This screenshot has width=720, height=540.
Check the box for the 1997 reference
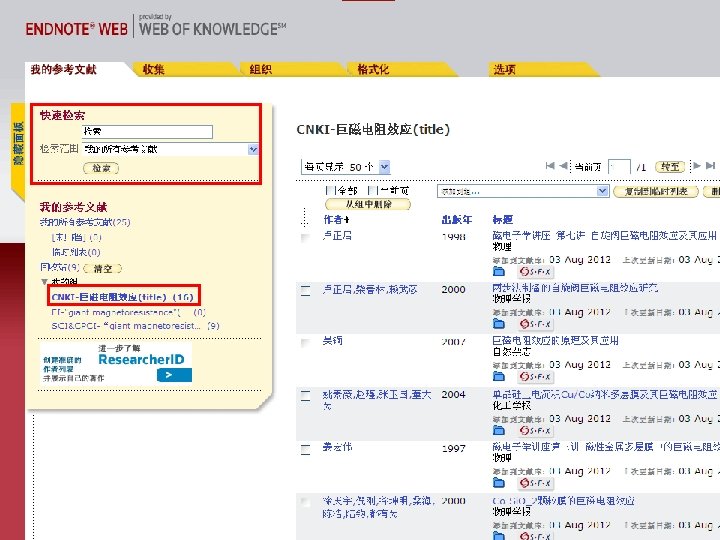(305, 449)
